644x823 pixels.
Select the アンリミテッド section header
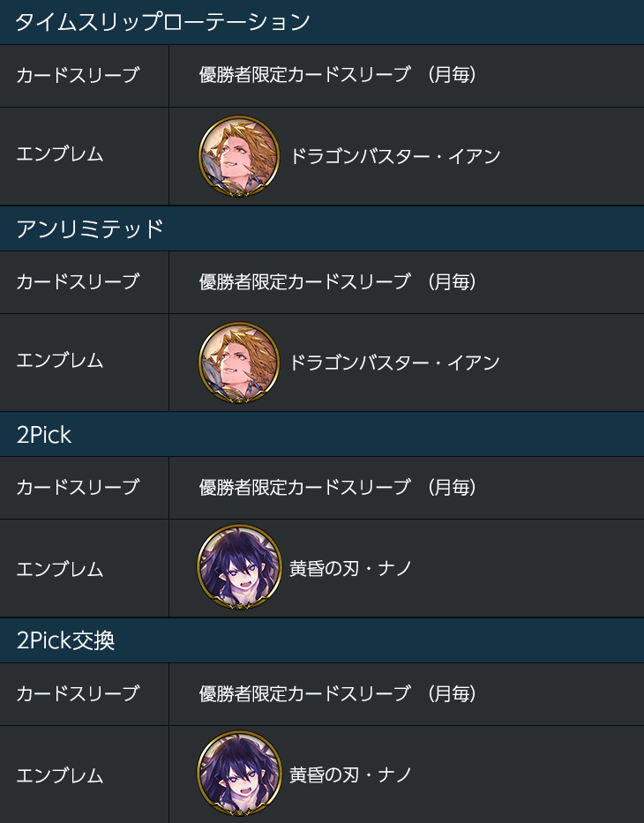click(322, 228)
